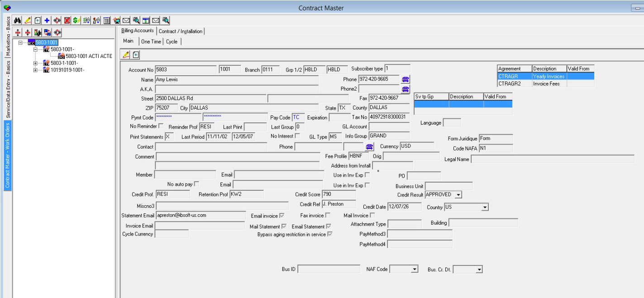Open the NAF Code dropdown
The image size is (644, 298).
click(x=415, y=269)
